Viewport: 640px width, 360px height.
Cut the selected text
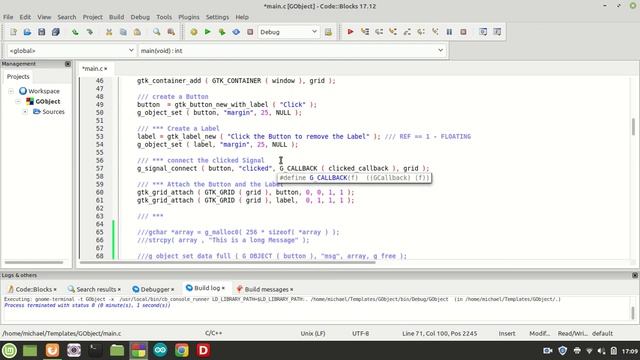coord(109,32)
